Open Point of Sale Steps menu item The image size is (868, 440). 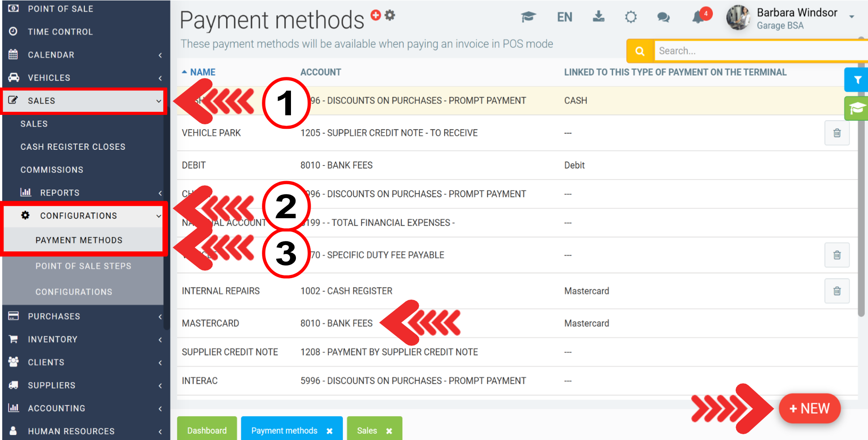coord(84,266)
